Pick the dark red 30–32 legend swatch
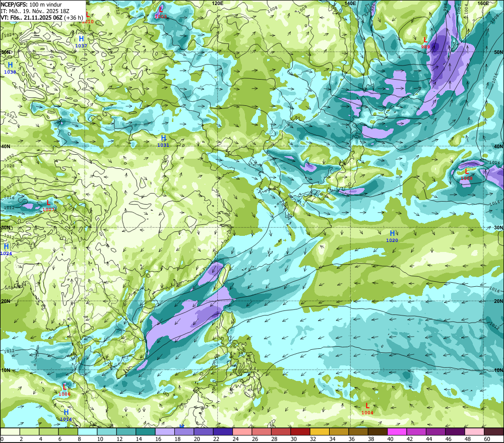504x443 pixels. click(300, 431)
